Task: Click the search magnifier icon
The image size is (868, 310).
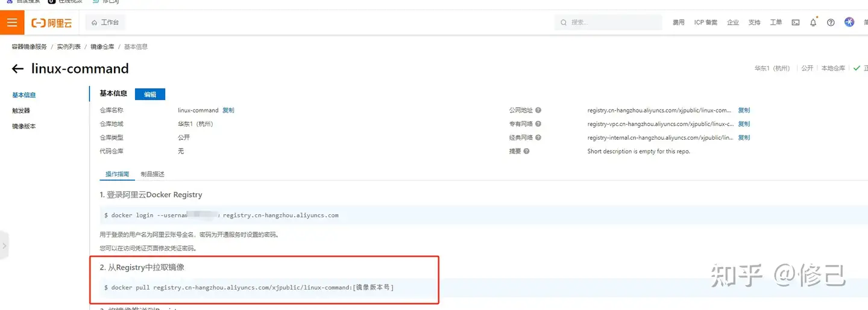Action: pos(564,22)
